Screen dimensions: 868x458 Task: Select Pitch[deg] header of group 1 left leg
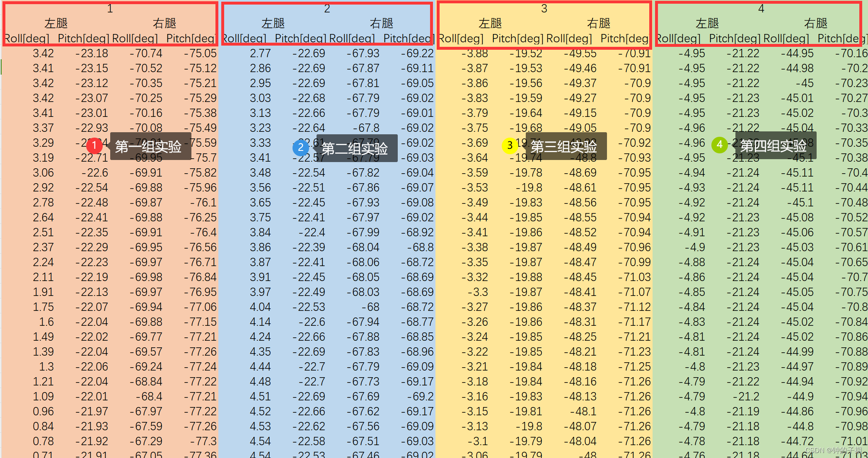(83, 39)
